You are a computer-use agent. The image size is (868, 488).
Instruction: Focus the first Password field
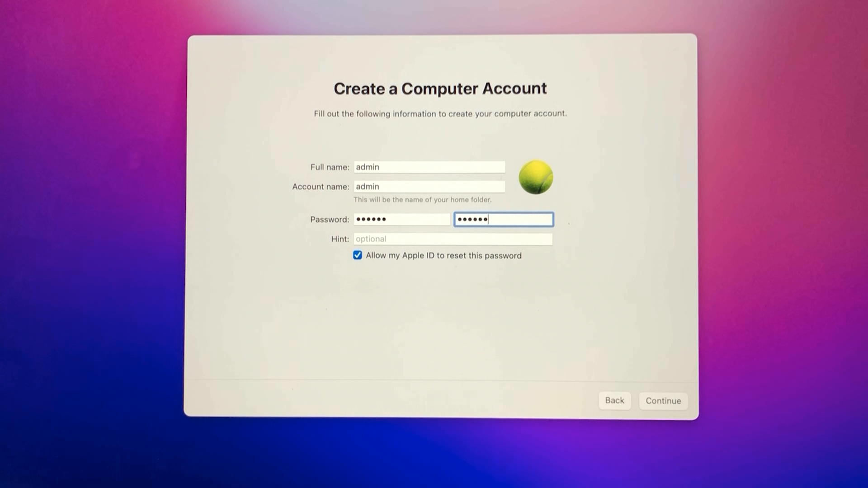click(x=401, y=220)
